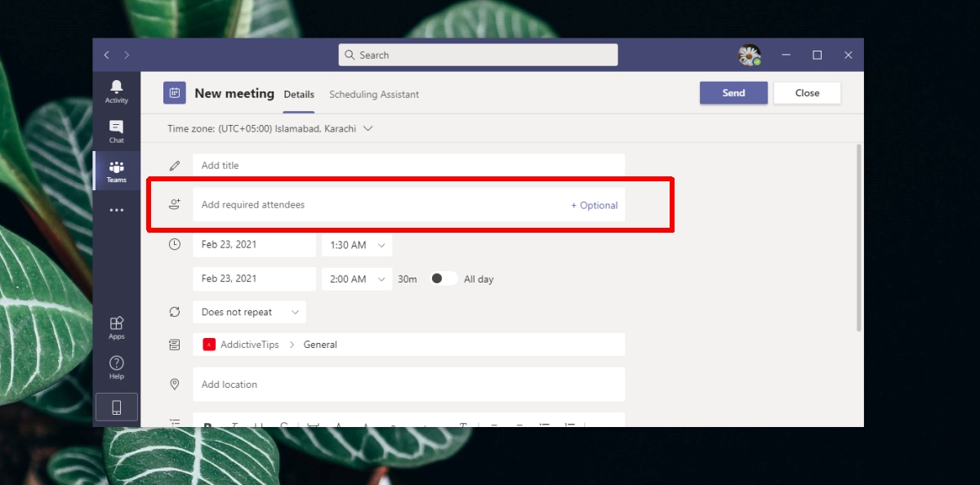
Task: Click the pencil title icon
Action: 174,165
